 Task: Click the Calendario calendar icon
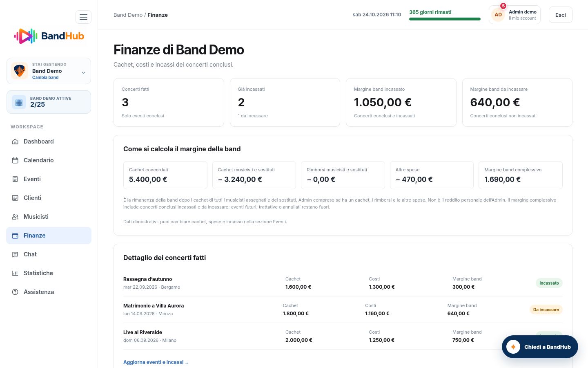click(x=15, y=160)
